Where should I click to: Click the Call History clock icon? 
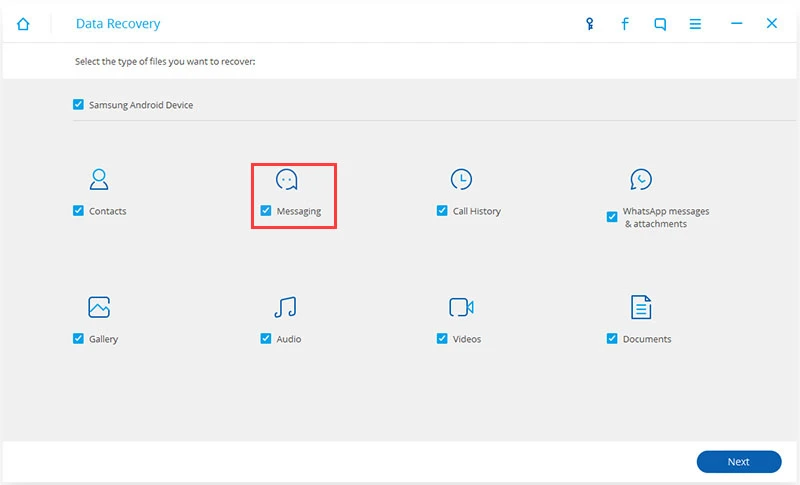point(461,180)
